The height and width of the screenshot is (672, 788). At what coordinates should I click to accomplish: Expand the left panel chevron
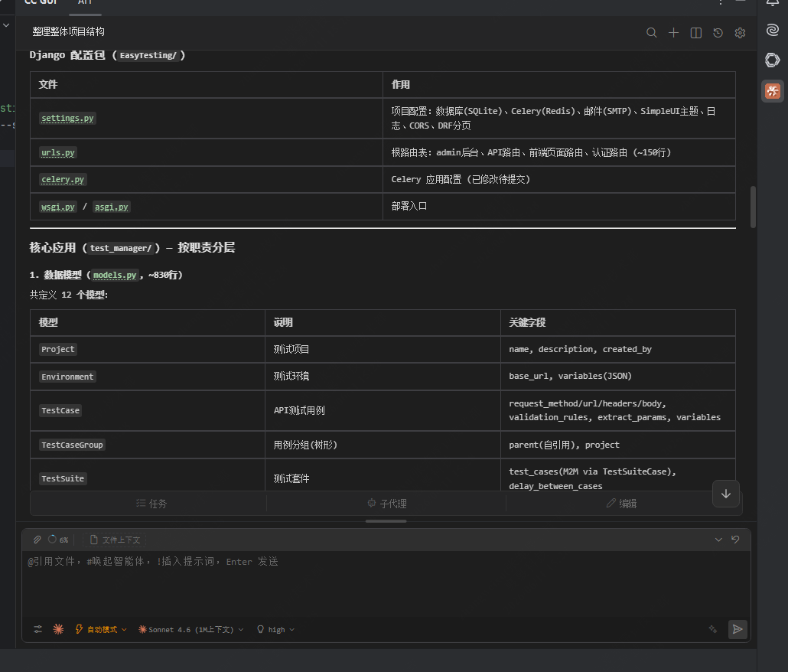pyautogui.click(x=6, y=24)
